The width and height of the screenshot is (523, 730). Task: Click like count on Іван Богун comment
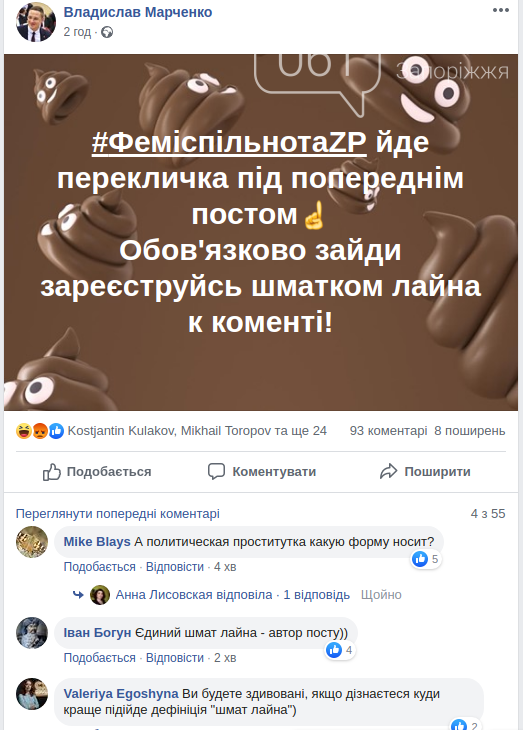[x=340, y=650]
